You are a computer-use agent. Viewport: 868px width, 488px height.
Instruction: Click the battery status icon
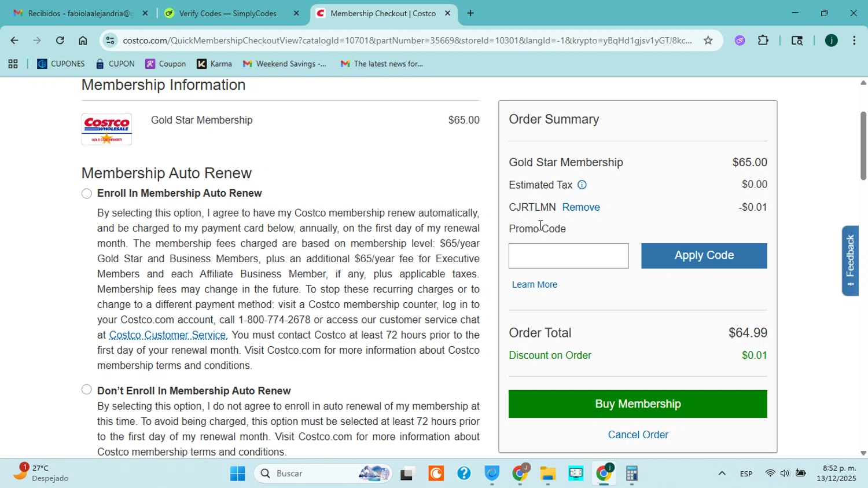tap(801, 474)
